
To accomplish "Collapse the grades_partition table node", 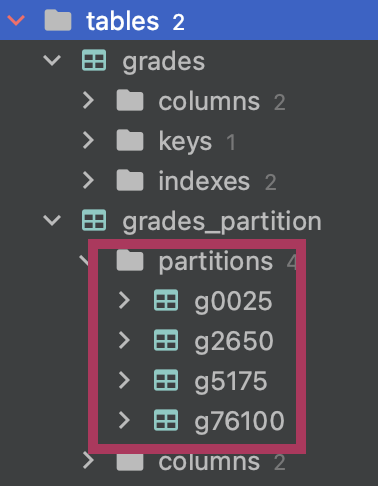I will click(52, 220).
